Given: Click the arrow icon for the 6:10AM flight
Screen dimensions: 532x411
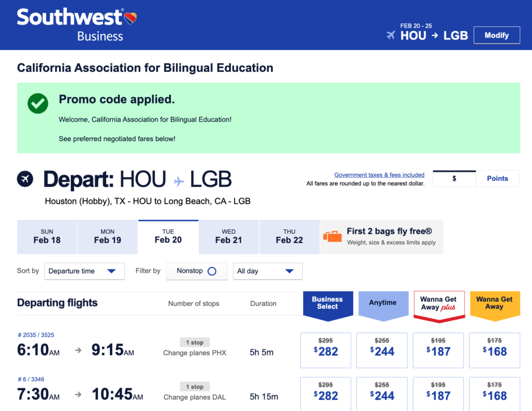Looking at the screenshot, I should coord(78,351).
